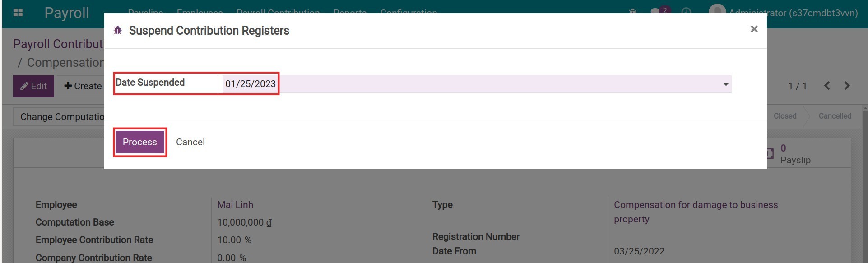The height and width of the screenshot is (263, 868).
Task: Click the Payroll Contribution breadcrumb
Action: 58,44
